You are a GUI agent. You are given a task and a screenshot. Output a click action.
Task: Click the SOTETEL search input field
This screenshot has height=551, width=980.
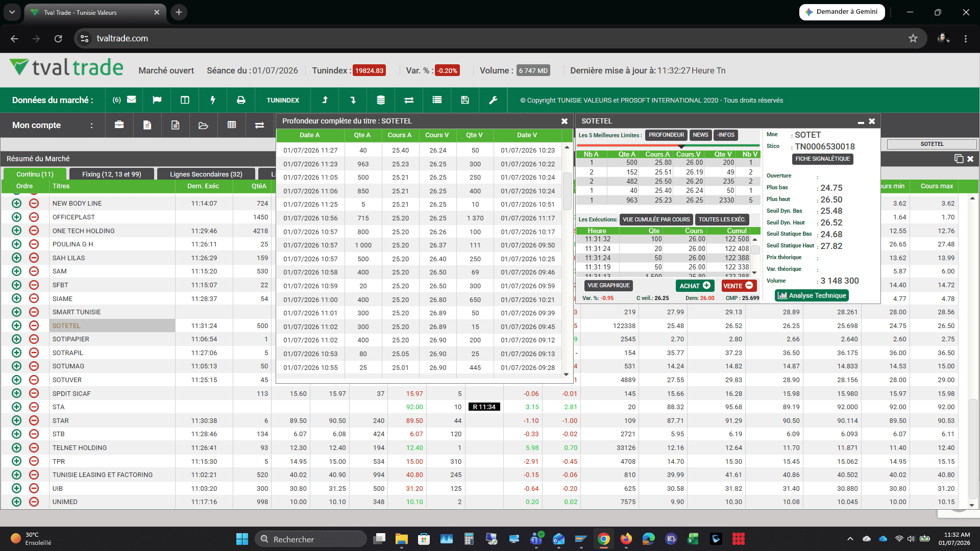[932, 144]
